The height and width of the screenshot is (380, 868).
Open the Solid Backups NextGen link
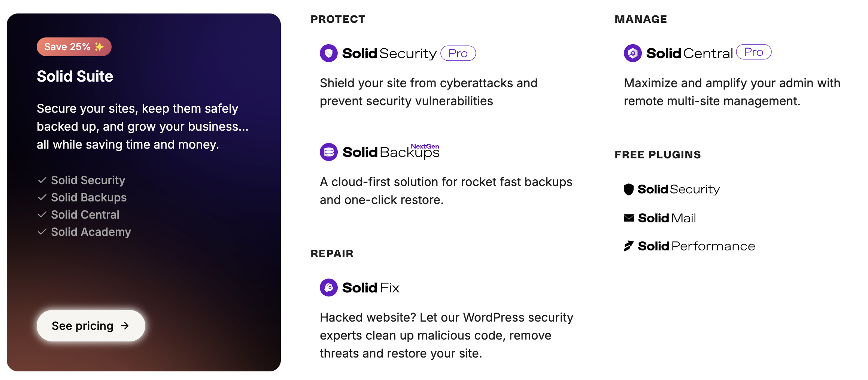(x=391, y=152)
